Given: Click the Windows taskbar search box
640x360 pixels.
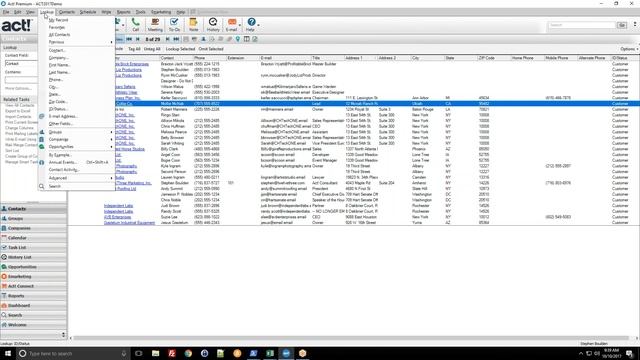Looking at the screenshot, I should pos(73,353).
